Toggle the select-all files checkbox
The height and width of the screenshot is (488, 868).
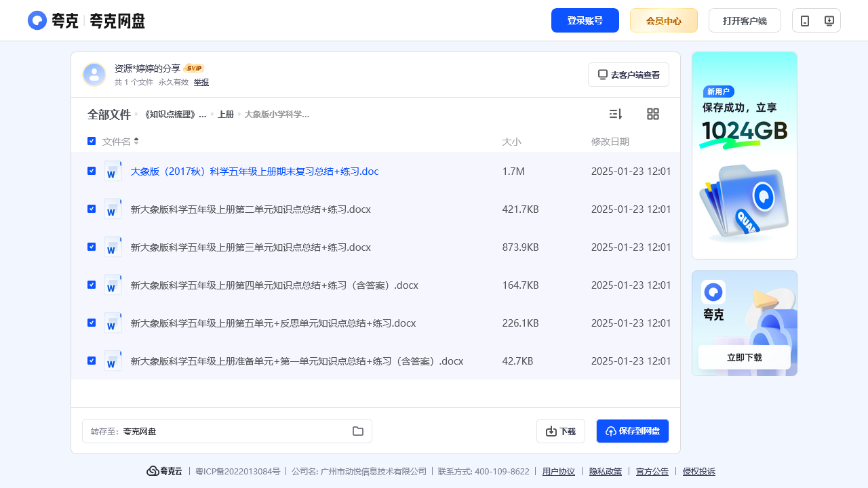tap(92, 141)
